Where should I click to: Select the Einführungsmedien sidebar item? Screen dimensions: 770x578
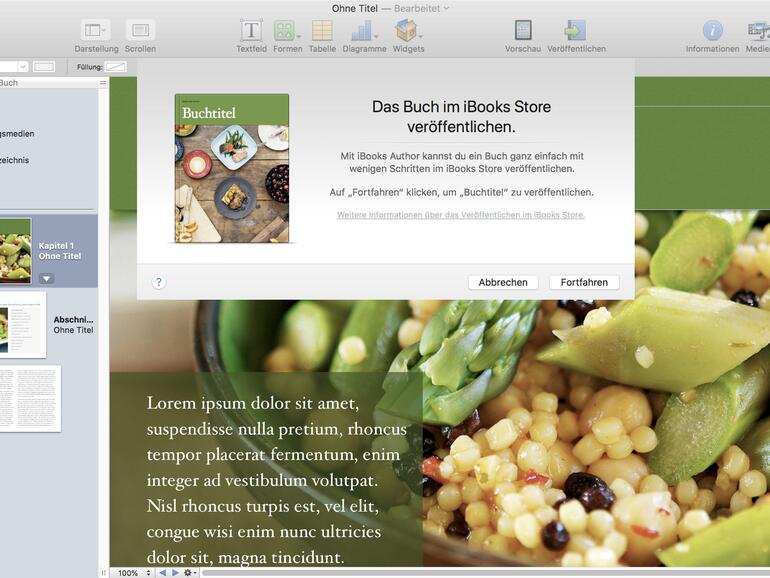(17, 134)
